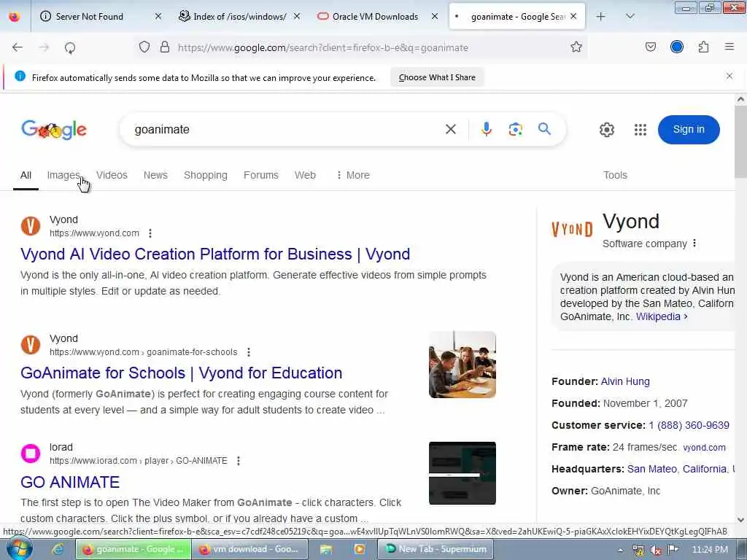Open GoAnimate for Schools result link
This screenshot has width=747, height=560.
[181, 373]
